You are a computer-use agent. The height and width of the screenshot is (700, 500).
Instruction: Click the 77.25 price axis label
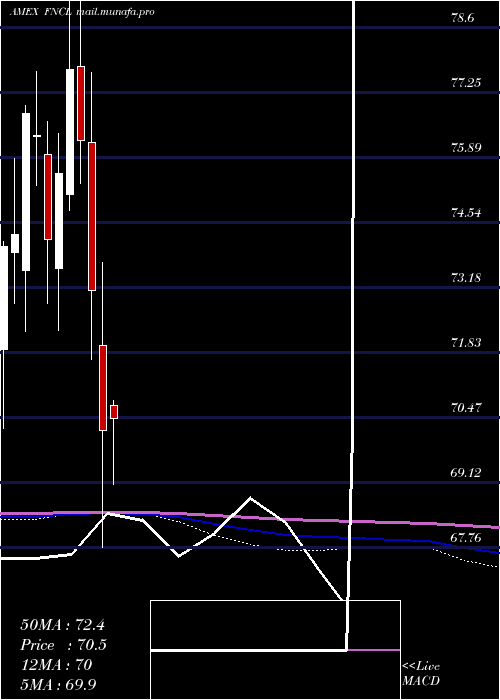click(467, 83)
